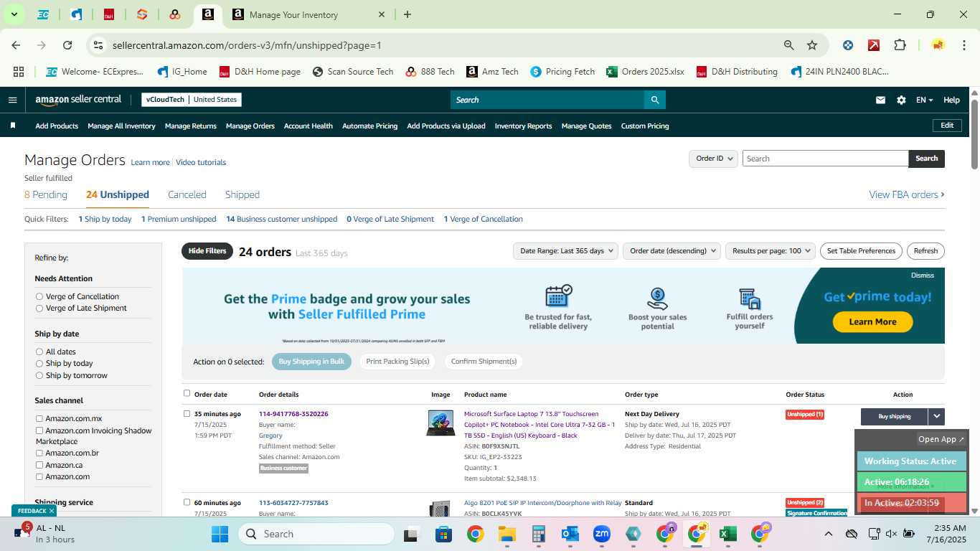The height and width of the screenshot is (551, 980).
Task: Dismiss the Prime banner
Action: 923,275
